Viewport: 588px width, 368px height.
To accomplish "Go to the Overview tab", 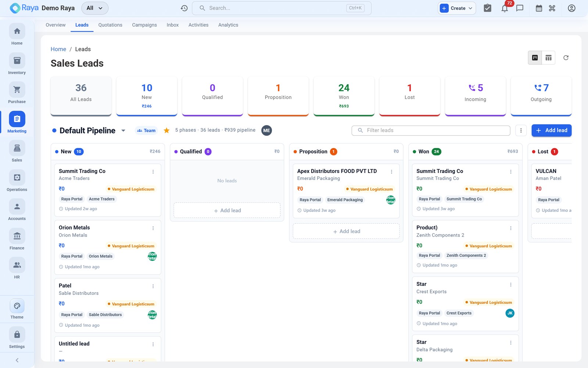I will click(x=55, y=25).
